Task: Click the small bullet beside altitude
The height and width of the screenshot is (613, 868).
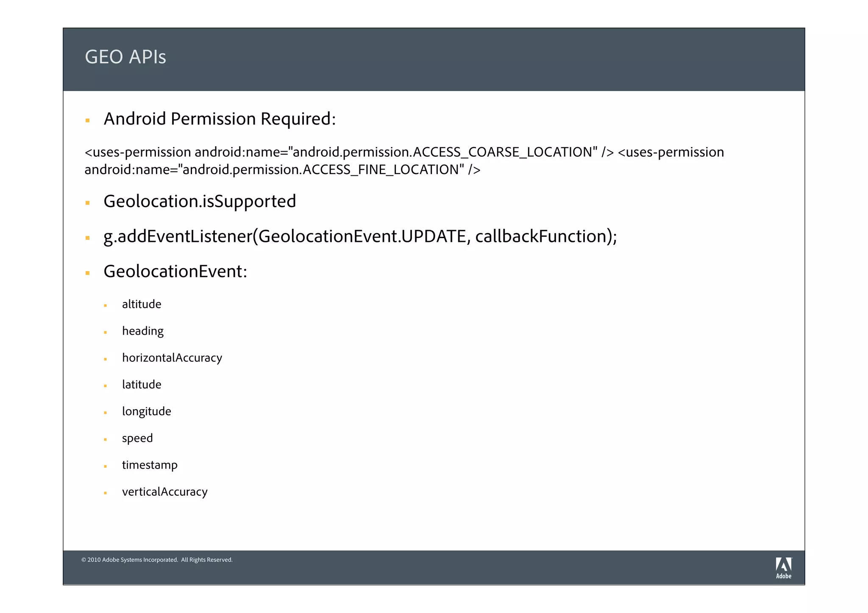Action: tap(105, 305)
